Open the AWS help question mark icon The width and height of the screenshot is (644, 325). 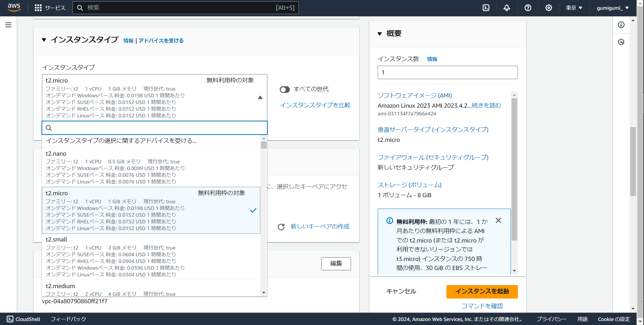tap(528, 7)
